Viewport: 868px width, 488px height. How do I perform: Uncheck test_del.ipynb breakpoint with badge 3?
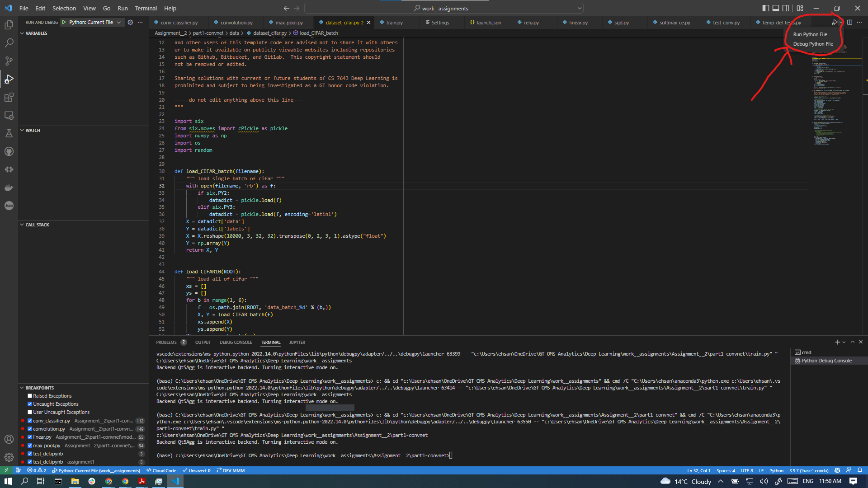(x=30, y=454)
